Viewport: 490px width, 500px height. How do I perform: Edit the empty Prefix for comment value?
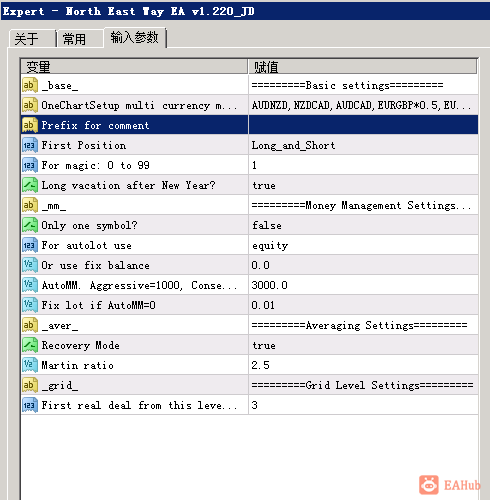[363, 125]
